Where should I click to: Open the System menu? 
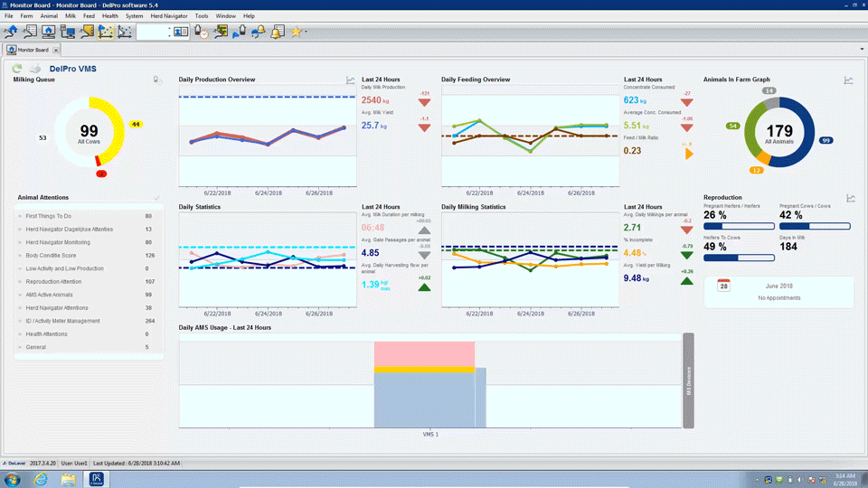[134, 16]
